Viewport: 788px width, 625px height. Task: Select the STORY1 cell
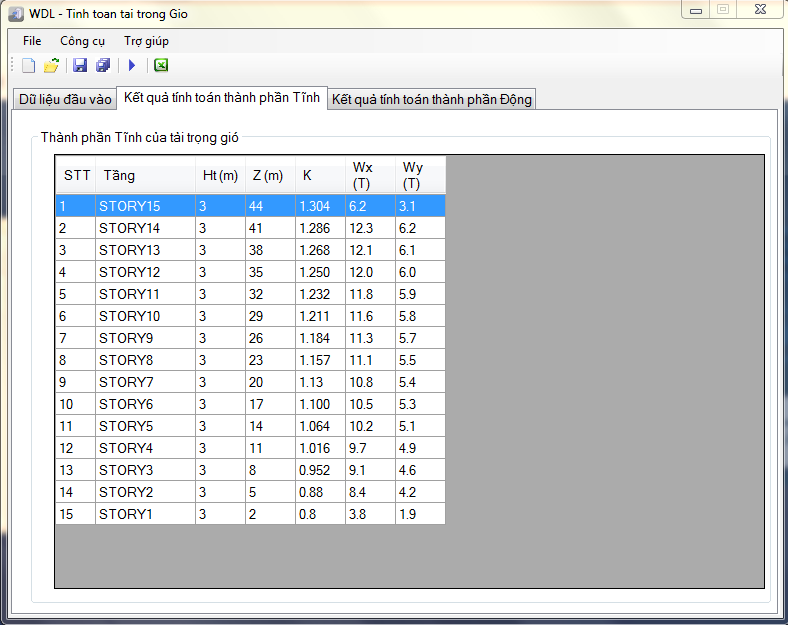(145, 514)
